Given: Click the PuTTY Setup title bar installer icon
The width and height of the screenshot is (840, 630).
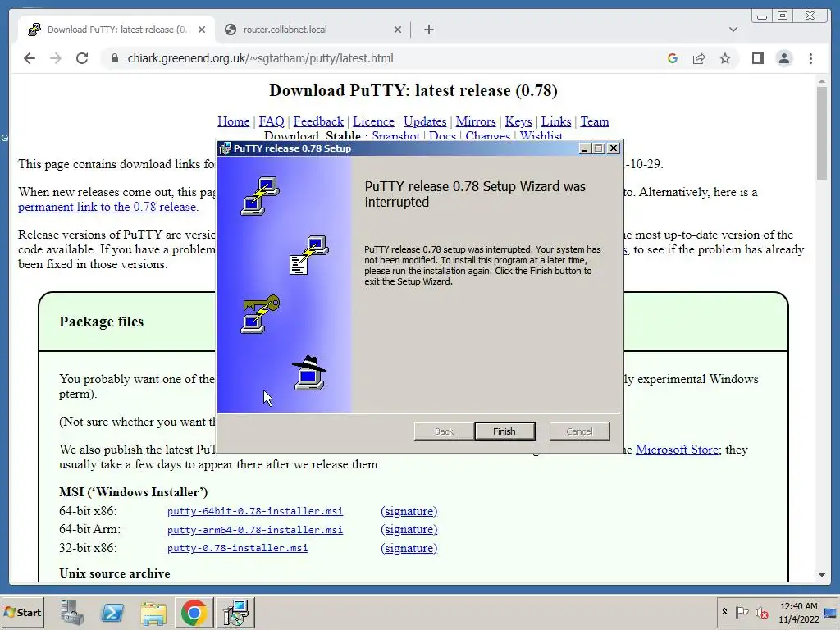Looking at the screenshot, I should (x=226, y=148).
